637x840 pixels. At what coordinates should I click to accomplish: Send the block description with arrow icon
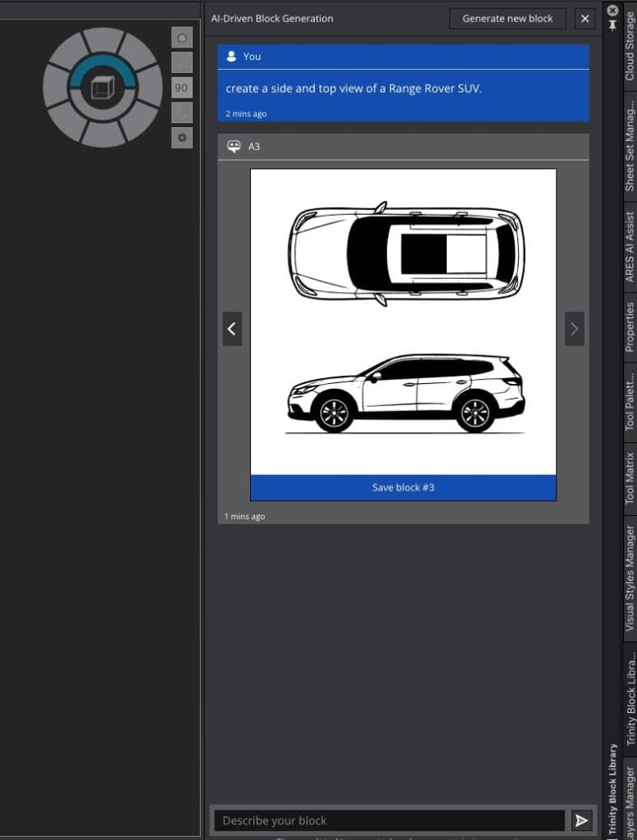click(581, 820)
